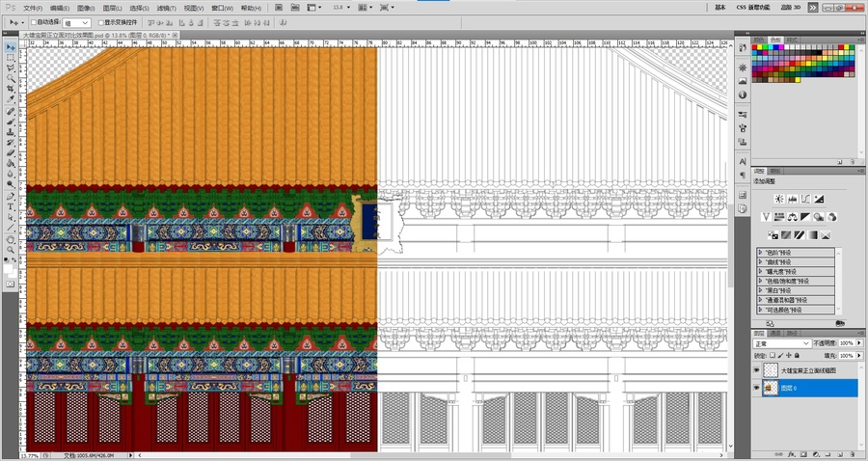Add an Exposure adjustment

[819, 199]
